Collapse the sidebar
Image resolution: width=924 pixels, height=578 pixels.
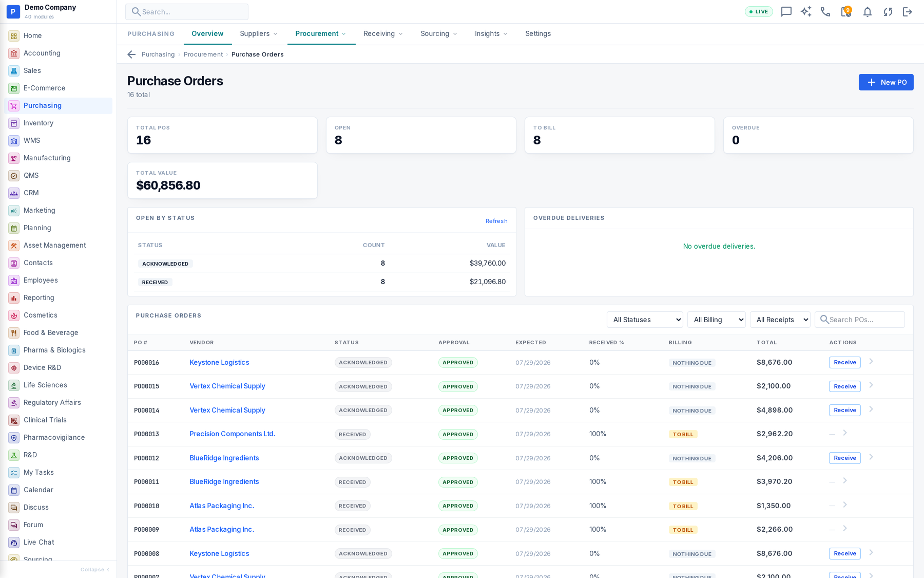click(95, 570)
